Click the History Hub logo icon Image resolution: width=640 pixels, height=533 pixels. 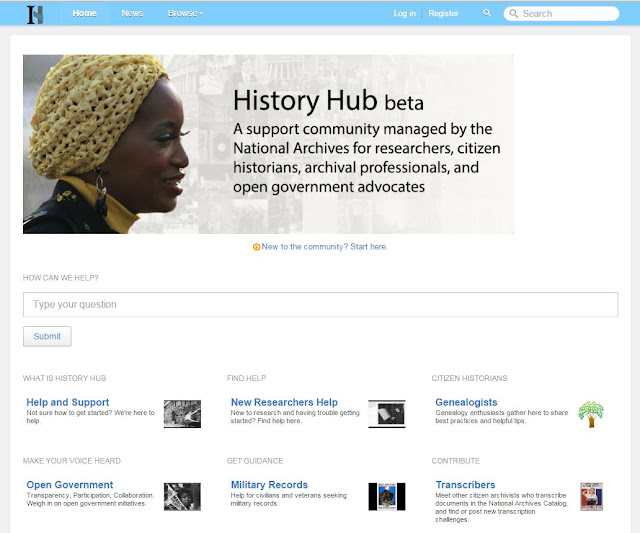tap(35, 15)
